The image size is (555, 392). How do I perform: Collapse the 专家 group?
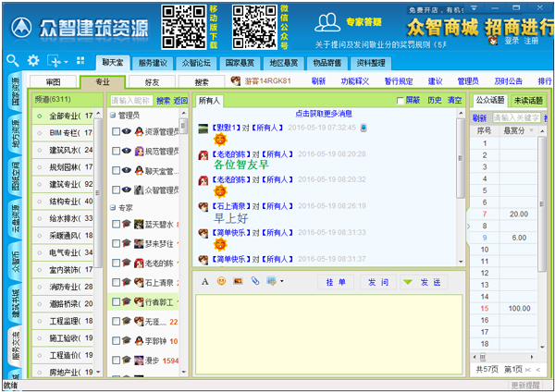113,208
